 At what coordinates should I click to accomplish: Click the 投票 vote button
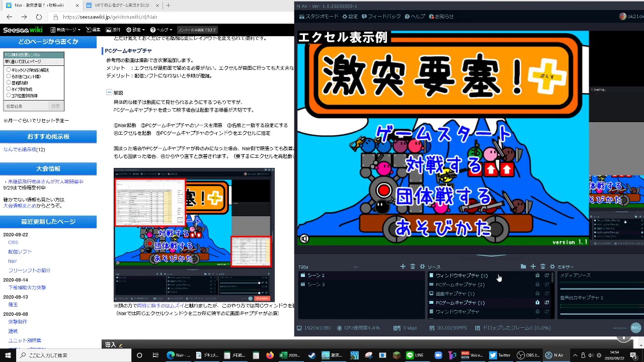click(x=55, y=106)
